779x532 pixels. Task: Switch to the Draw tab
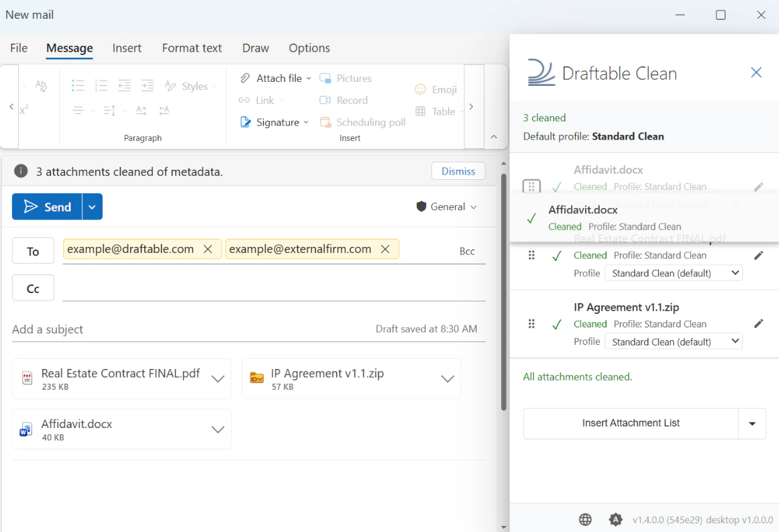256,48
